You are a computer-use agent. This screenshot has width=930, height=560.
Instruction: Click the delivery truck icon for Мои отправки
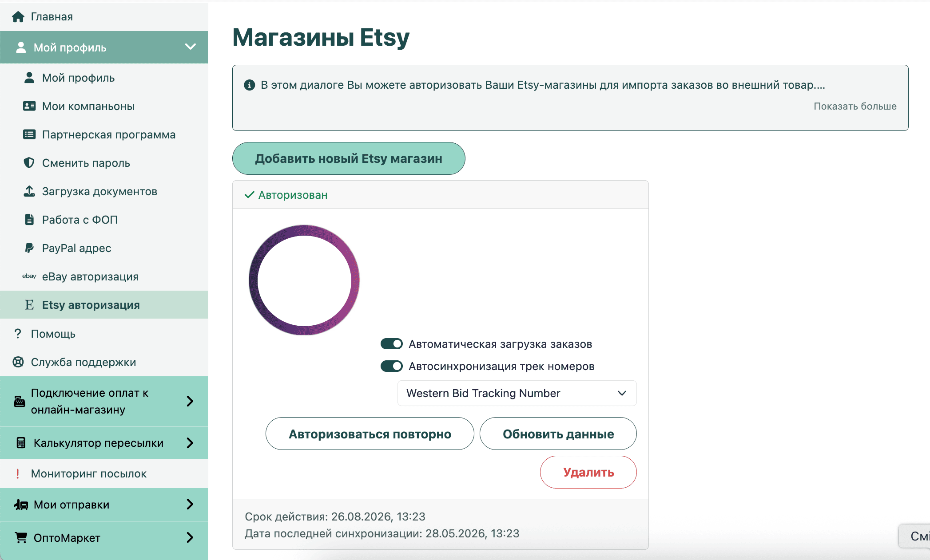(21, 505)
